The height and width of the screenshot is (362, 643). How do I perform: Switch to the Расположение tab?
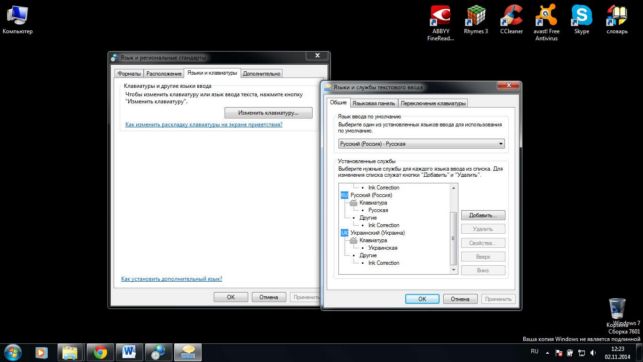click(x=164, y=74)
